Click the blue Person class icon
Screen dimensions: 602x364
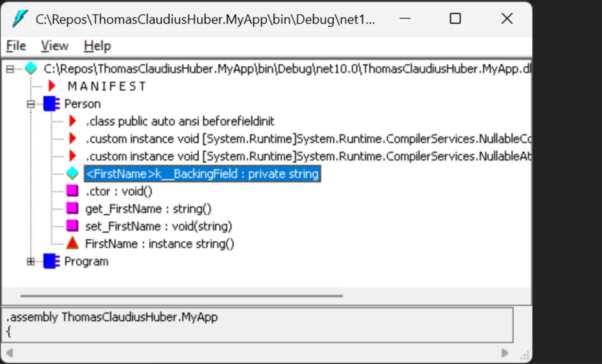click(x=51, y=104)
